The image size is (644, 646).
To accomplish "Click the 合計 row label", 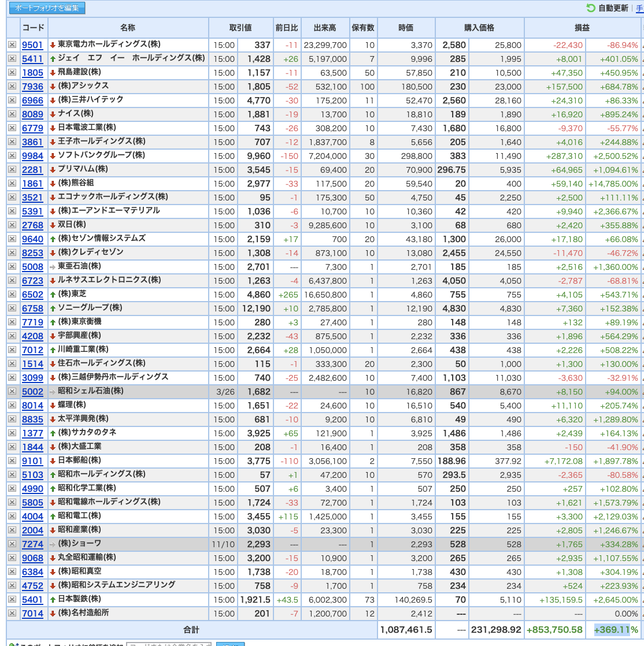I will 191,629.
